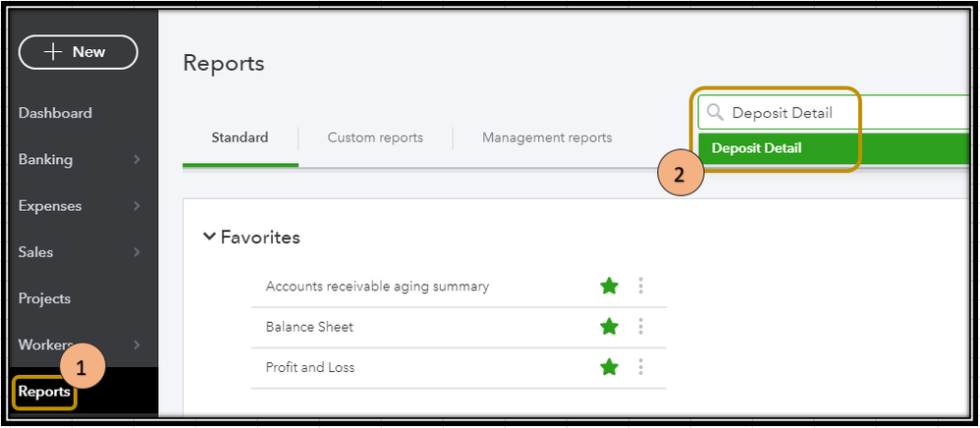Toggle favorite star for Profit and Loss
This screenshot has height=428, width=980.
coord(609,367)
